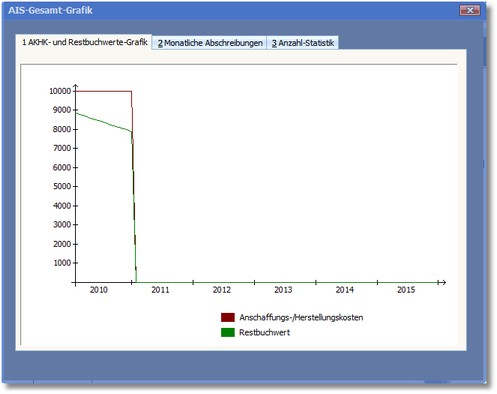Viewport: 497px width, 394px height.
Task: Click the Restbuchwert legend label
Action: click(264, 332)
